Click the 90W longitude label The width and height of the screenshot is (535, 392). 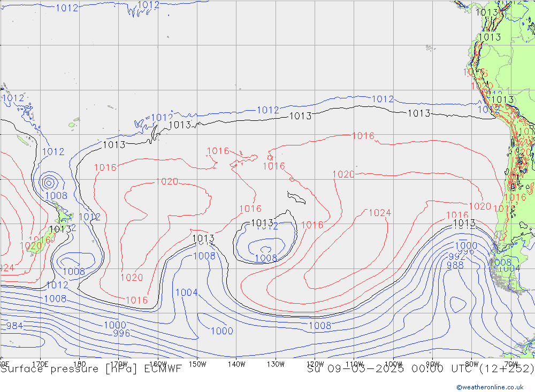(x=433, y=364)
